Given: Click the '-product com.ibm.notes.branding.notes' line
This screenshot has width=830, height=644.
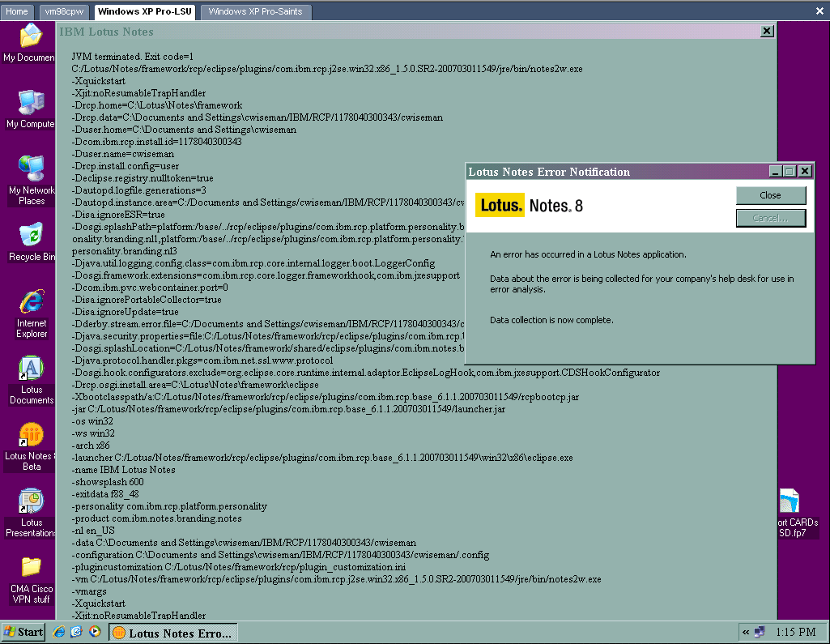Looking at the screenshot, I should (157, 518).
